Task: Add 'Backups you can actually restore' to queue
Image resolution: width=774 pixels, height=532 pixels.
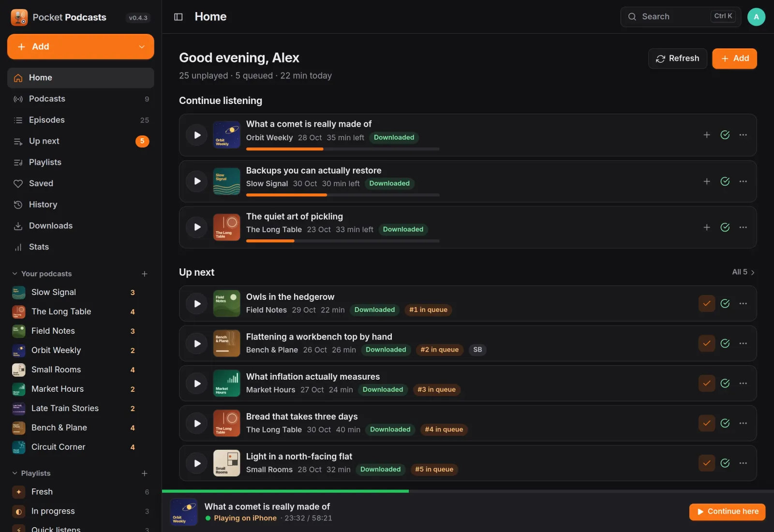Action: 707,181
